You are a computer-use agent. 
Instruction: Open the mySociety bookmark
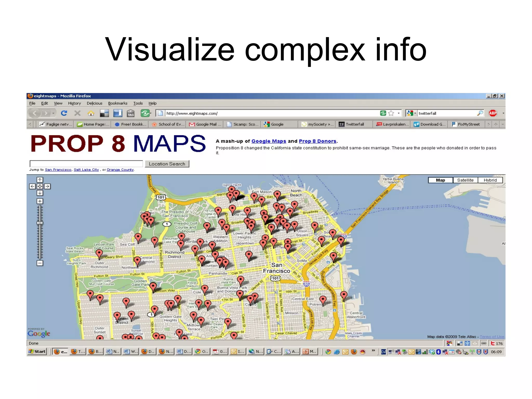point(317,124)
